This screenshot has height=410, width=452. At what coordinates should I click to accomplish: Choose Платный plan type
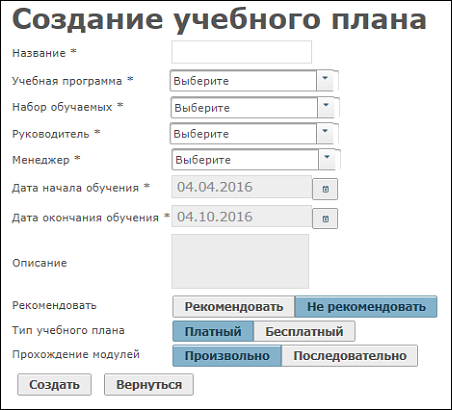pyautogui.click(x=213, y=331)
